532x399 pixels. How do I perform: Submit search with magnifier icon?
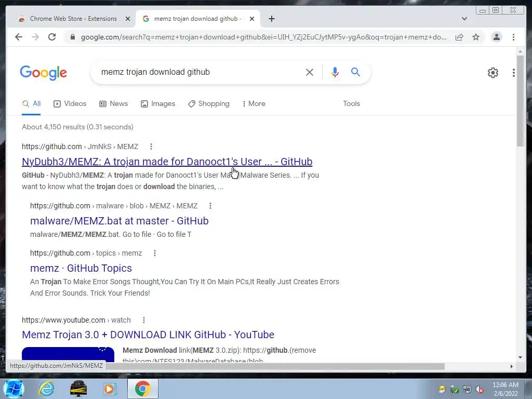[x=355, y=72]
